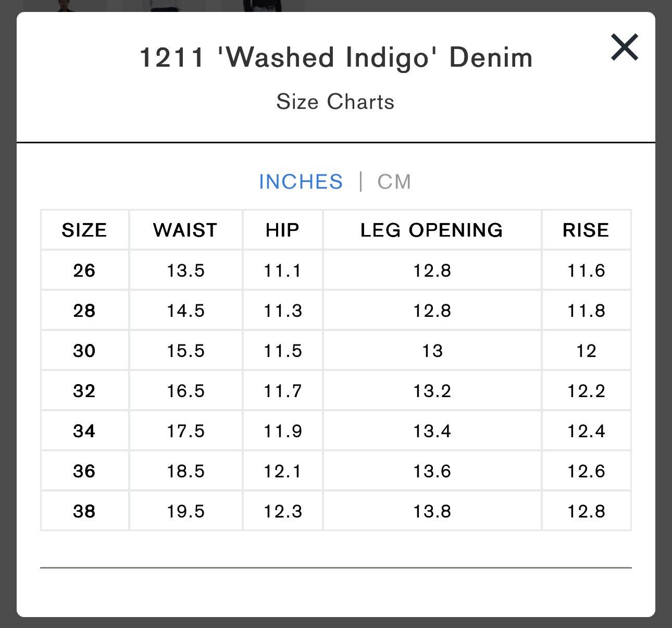Click the HIP column header
672x628 pixels.
[282, 230]
